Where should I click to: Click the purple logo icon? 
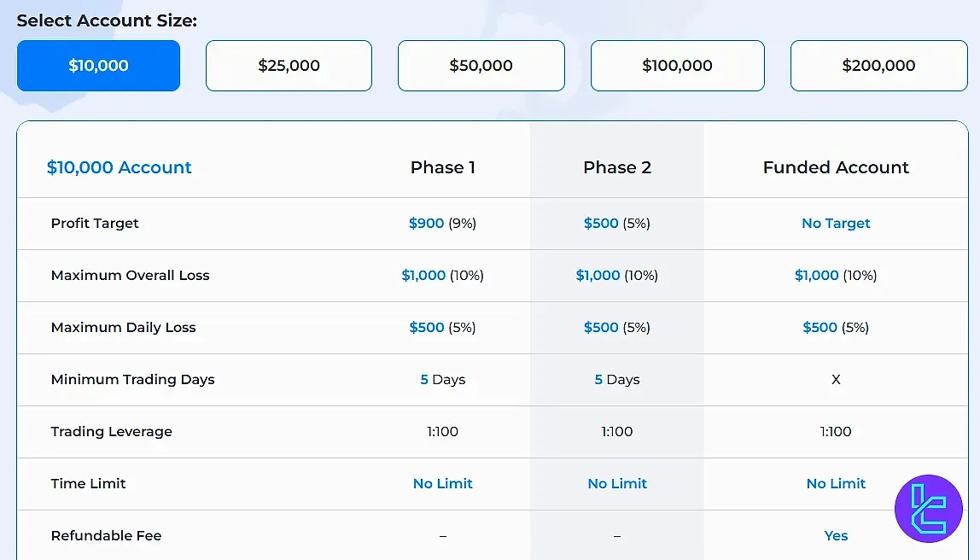928,509
